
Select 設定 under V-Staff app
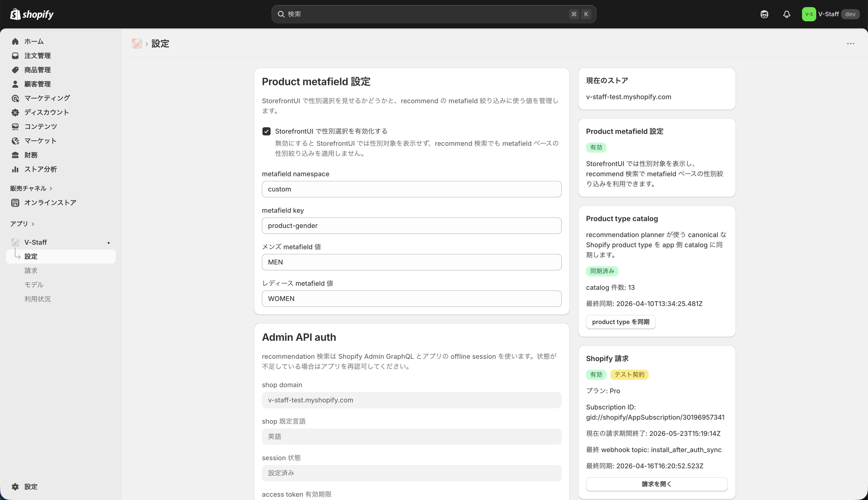click(61, 257)
